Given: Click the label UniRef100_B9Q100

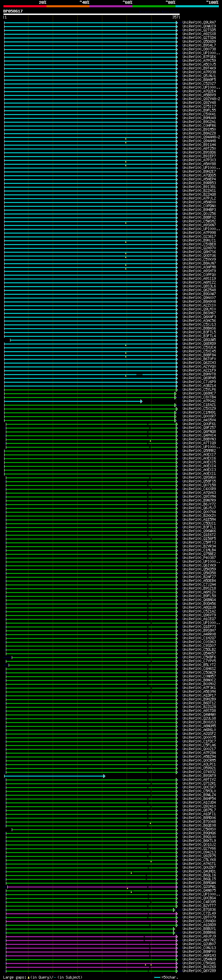Looking at the screenshot, I should tap(199, 837).
